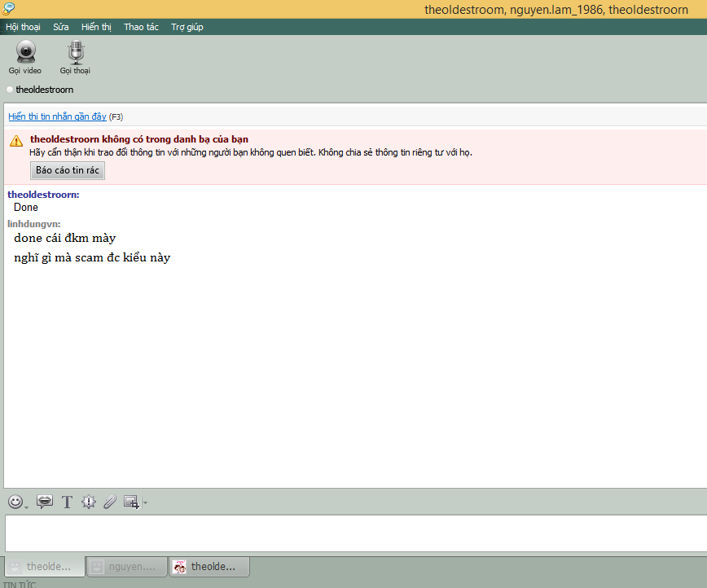Switch to theolde... tab with avatar
The width and height of the screenshot is (707, 588).
209,566
